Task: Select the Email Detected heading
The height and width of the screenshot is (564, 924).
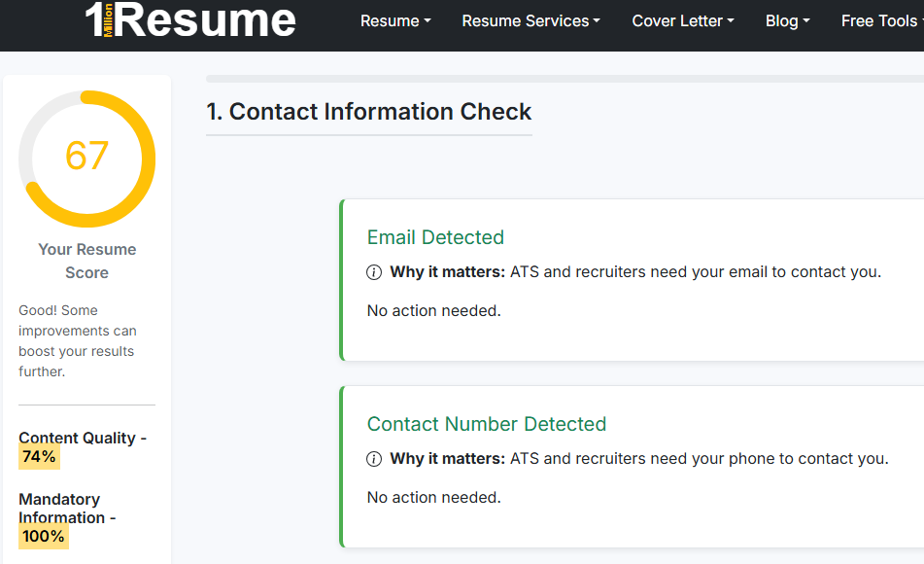Action: (x=435, y=237)
